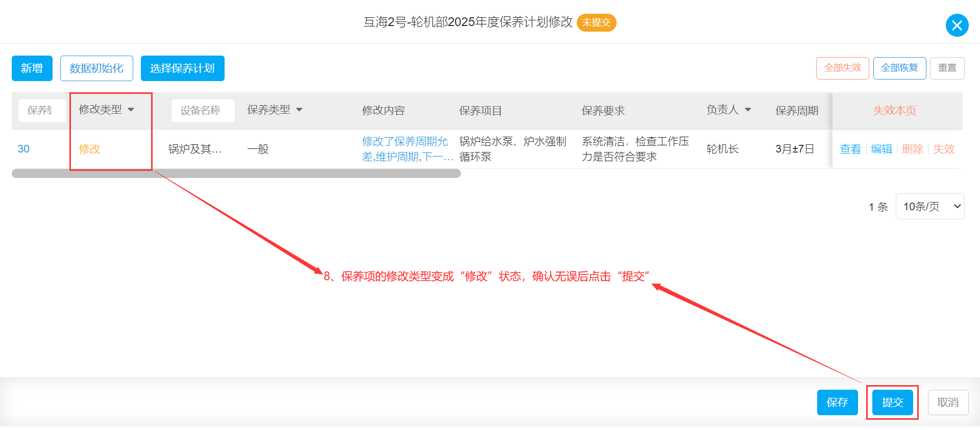The width and height of the screenshot is (980, 430).
Task: Close the dialog with the blue X button
Action: 957,25
